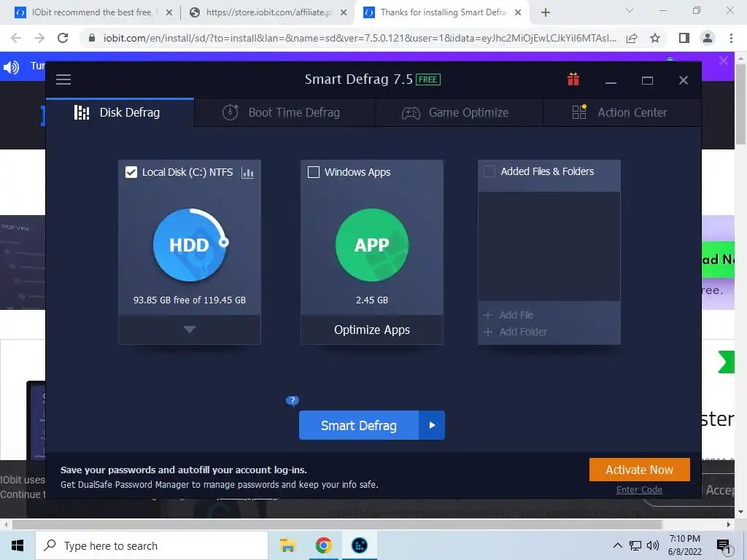Open new browser tab with plus icon
Screen dimensions: 747x560
pyautogui.click(x=546, y=13)
